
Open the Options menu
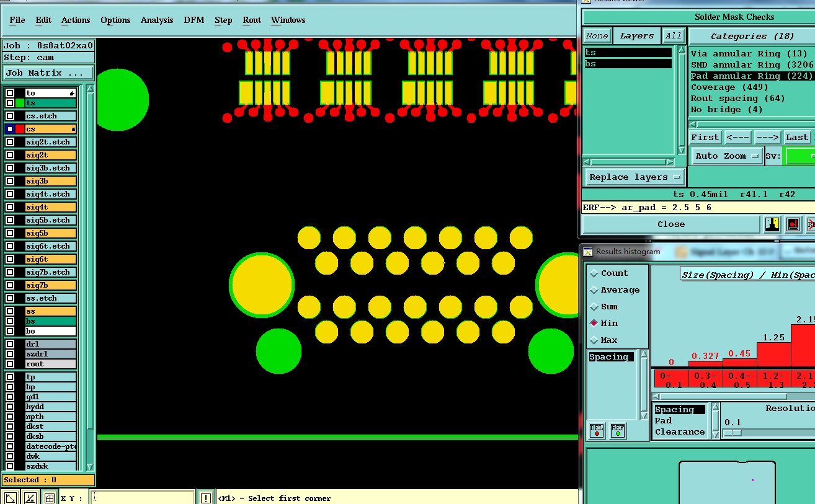coord(115,20)
